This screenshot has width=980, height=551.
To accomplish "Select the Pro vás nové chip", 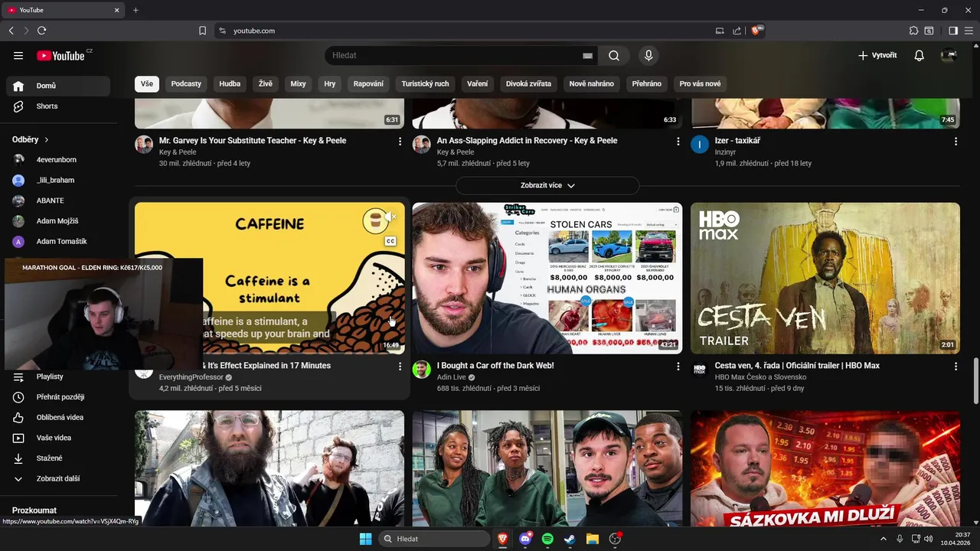I will pos(700,83).
